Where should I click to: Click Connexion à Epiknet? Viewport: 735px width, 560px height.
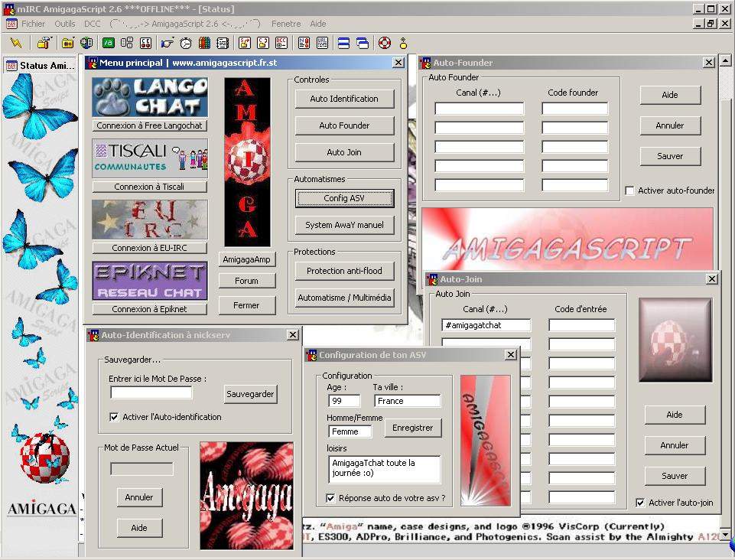pos(150,309)
